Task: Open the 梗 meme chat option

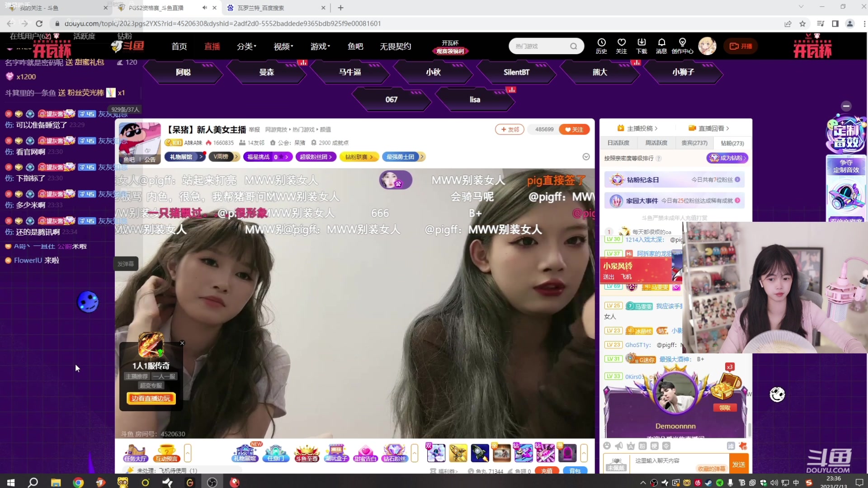Action: 654,446
